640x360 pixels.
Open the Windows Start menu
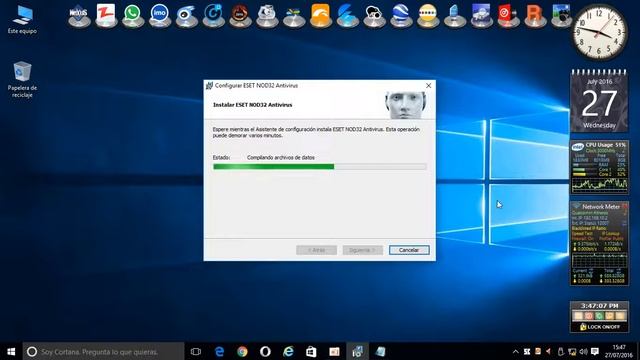(11, 351)
